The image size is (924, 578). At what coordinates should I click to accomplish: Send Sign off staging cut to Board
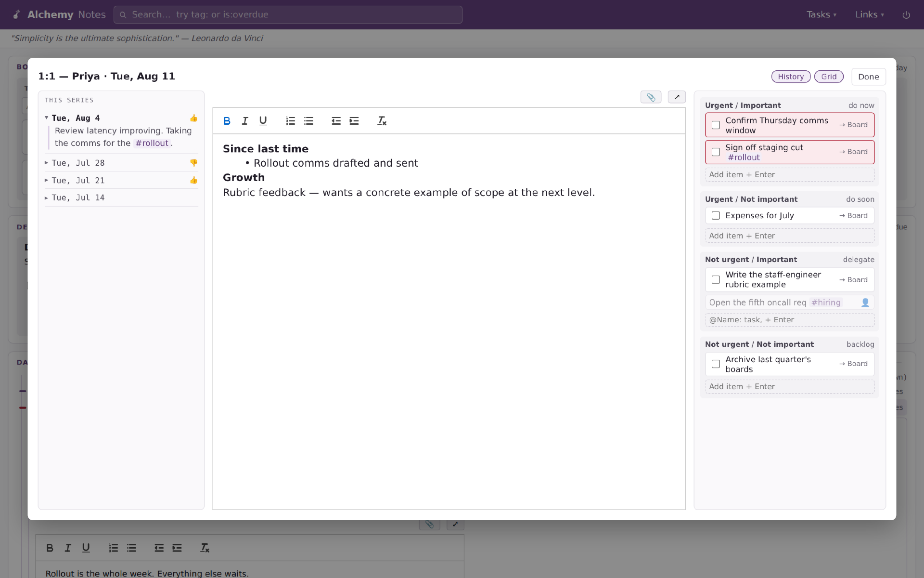pyautogui.click(x=853, y=152)
